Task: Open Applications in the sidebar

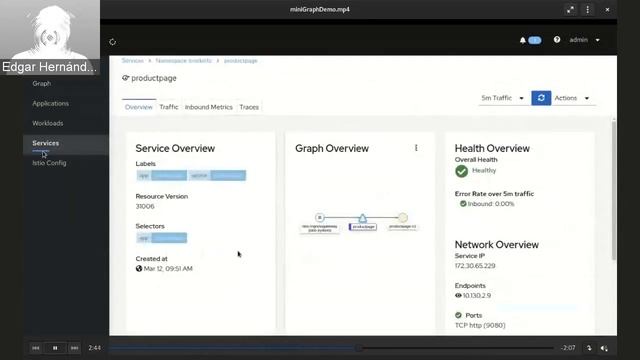Action: click(x=51, y=103)
